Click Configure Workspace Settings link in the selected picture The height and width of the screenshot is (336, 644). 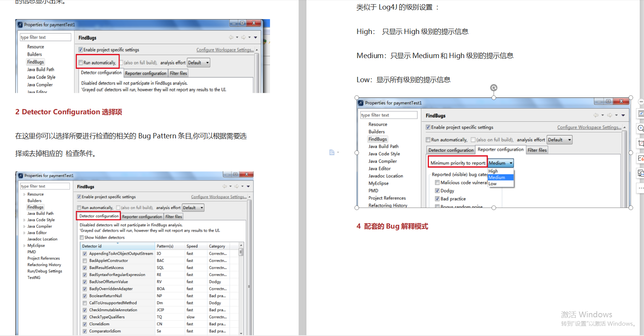pos(589,127)
